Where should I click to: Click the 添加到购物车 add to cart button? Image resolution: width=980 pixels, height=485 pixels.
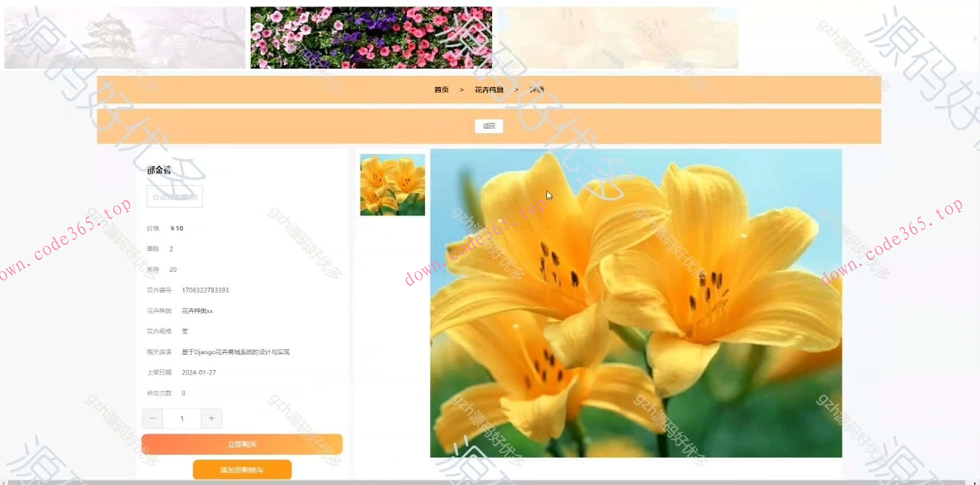click(242, 470)
